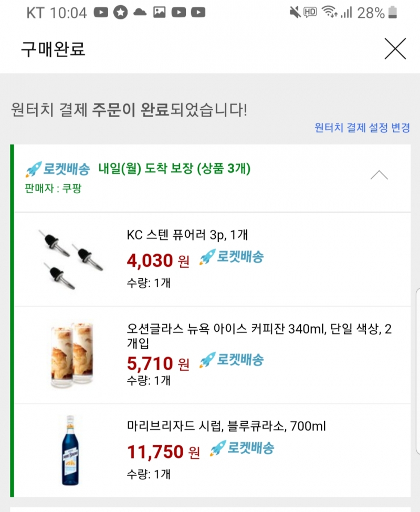Tap 로켓배송 badge beside 4,030 원

[x=232, y=257]
